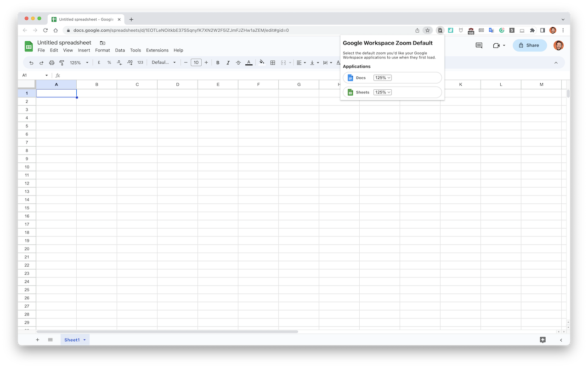Bookmark this page with star icon

(x=427, y=30)
